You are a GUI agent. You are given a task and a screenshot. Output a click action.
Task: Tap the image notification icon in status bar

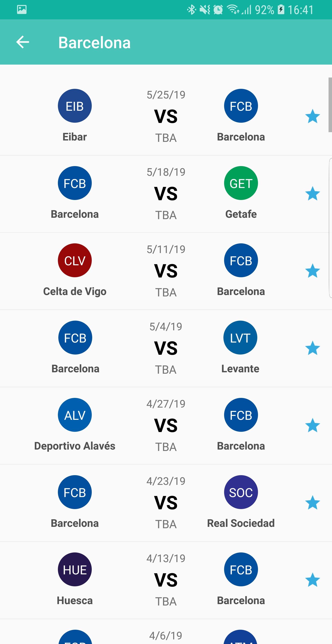click(22, 9)
